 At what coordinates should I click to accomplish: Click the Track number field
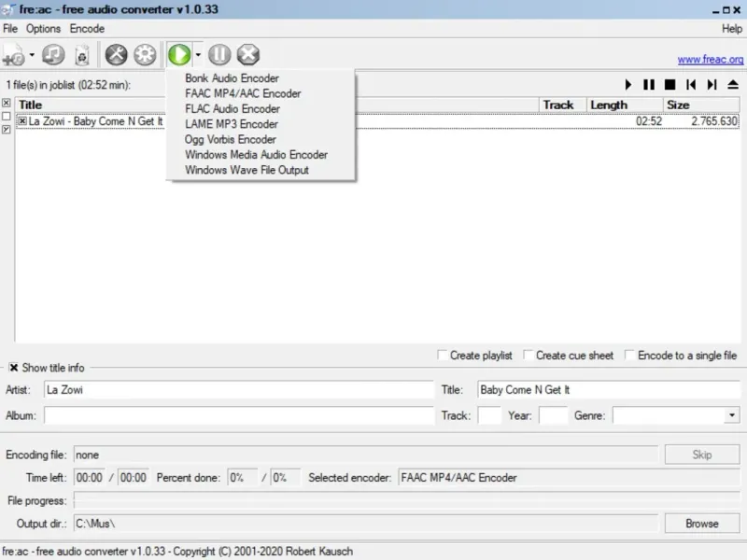(x=489, y=415)
